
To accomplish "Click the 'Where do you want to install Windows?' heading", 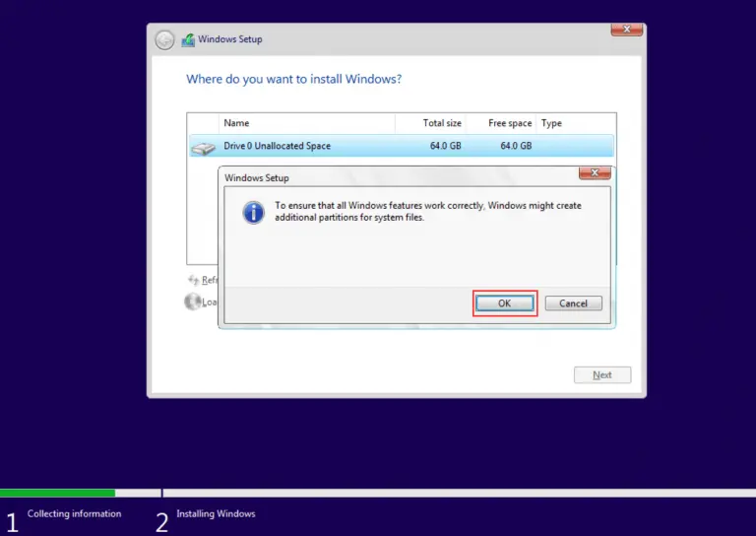I will [294, 79].
